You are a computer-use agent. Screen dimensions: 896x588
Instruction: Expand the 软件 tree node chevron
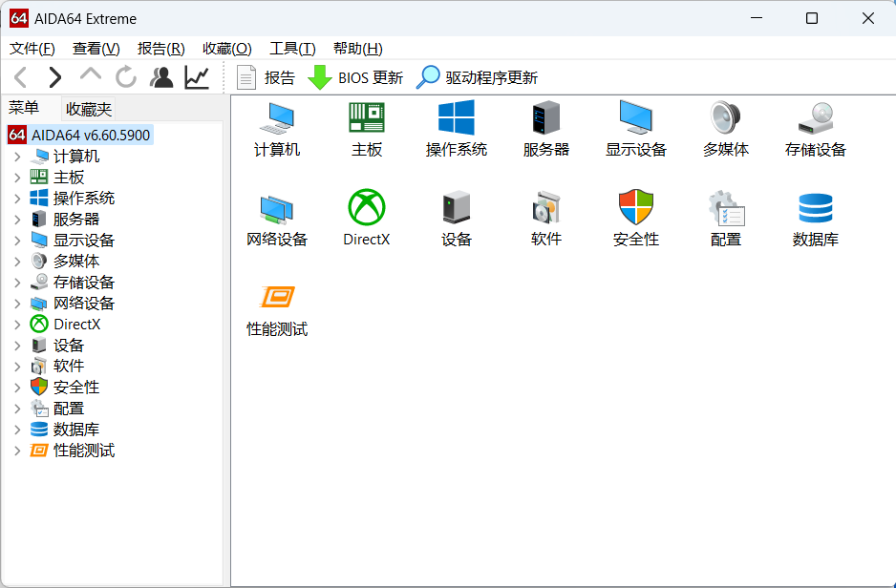18,367
